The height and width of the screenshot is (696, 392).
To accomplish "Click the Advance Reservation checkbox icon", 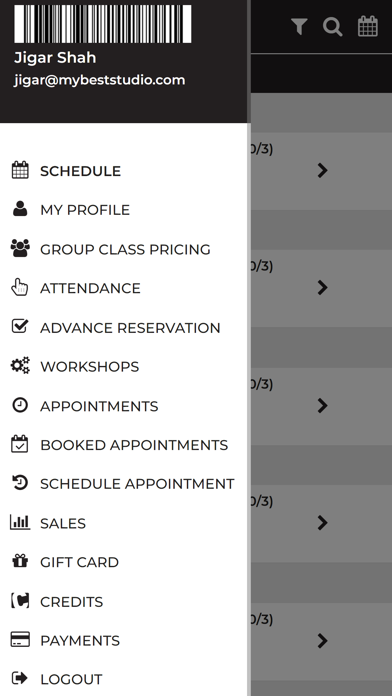I will (x=20, y=327).
